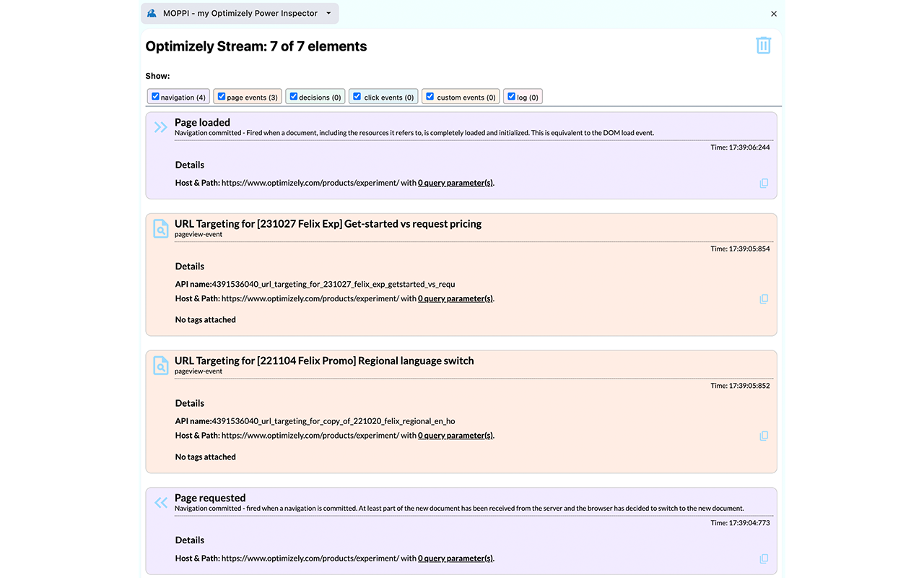The image size is (924, 578).
Task: Toggle the page events (3) checkbox
Action: coord(221,97)
